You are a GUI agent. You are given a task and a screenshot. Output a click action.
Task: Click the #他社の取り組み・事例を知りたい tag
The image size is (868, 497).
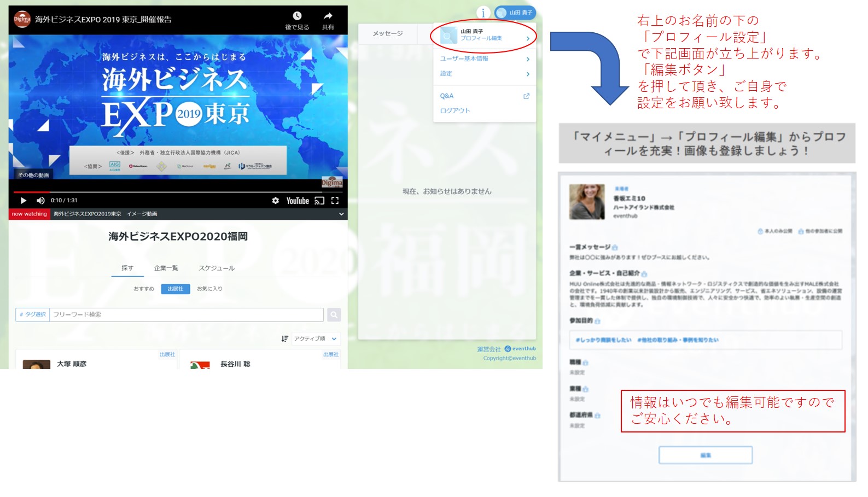678,340
